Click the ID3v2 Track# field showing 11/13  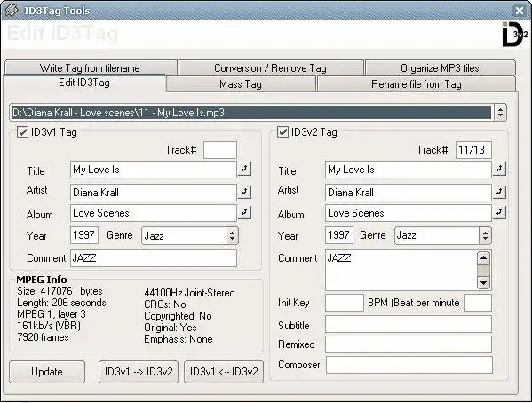click(473, 150)
